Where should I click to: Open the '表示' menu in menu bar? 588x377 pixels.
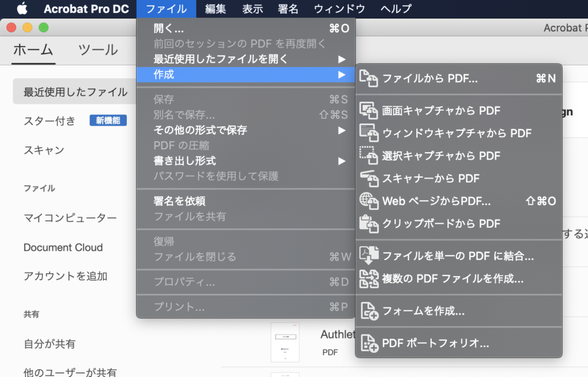[253, 9]
